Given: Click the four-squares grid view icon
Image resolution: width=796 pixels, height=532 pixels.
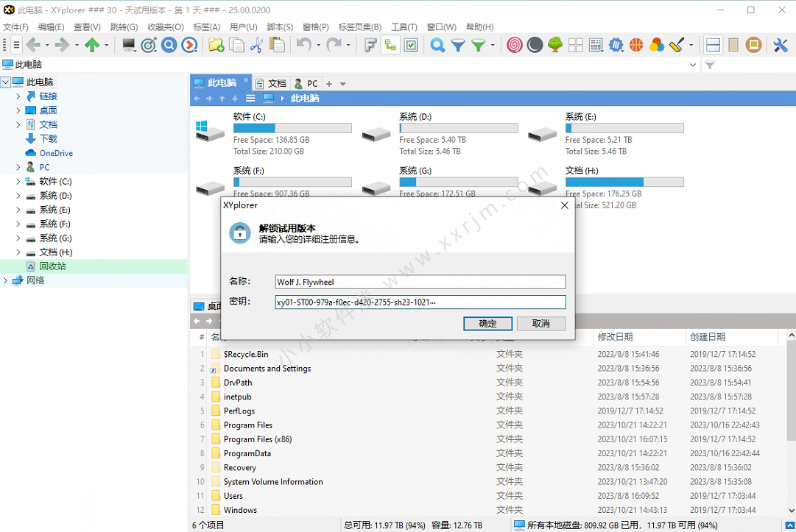Looking at the screenshot, I should [x=576, y=45].
